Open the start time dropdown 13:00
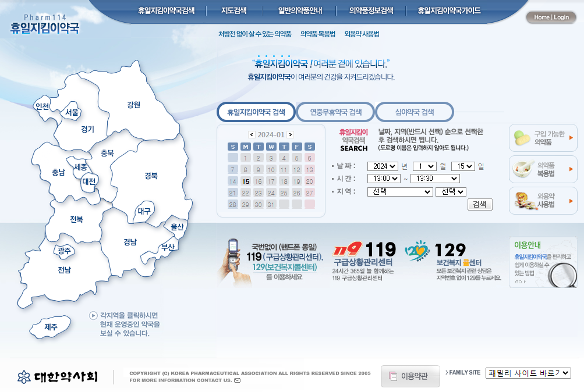This screenshot has height=392, width=584. click(x=384, y=179)
